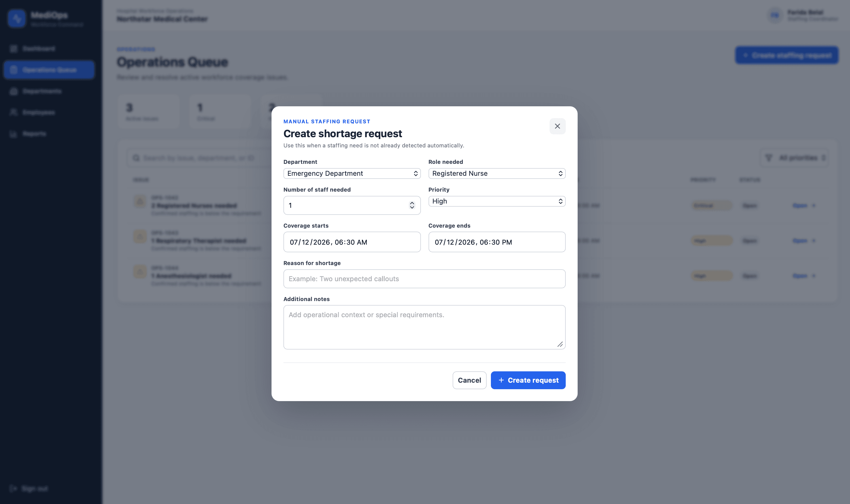Click the Additional notes resize handle
This screenshot has width=850, height=504.
pos(560,344)
